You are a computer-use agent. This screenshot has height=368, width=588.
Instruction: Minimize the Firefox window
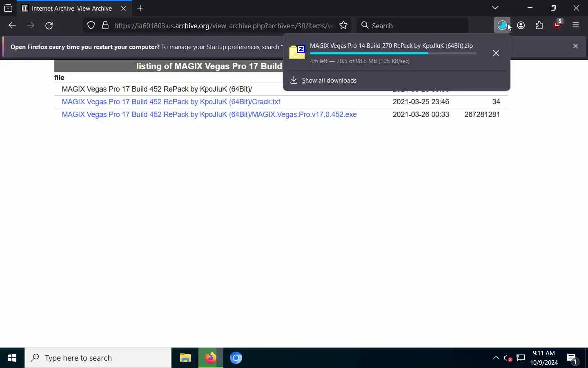[530, 8]
